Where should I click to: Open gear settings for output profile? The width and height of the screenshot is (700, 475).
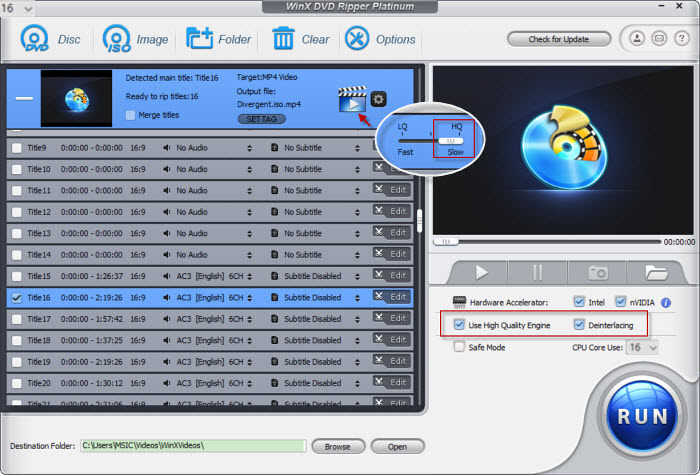tap(379, 99)
